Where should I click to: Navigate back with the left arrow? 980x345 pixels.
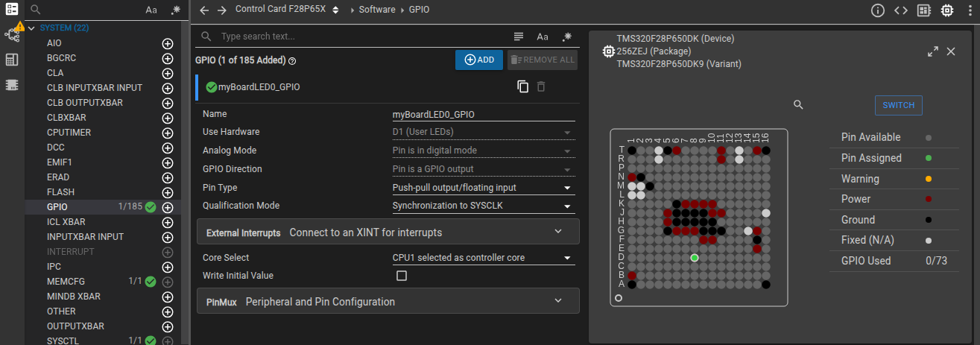pos(204,10)
